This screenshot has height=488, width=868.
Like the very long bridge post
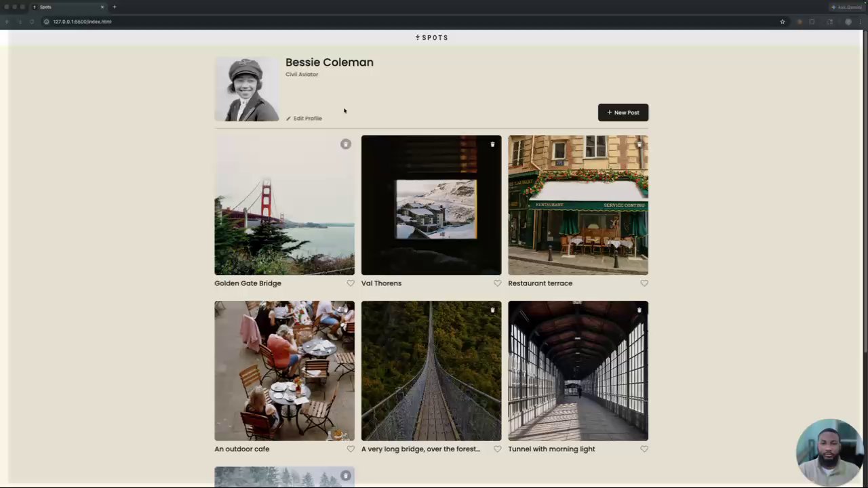(497, 449)
